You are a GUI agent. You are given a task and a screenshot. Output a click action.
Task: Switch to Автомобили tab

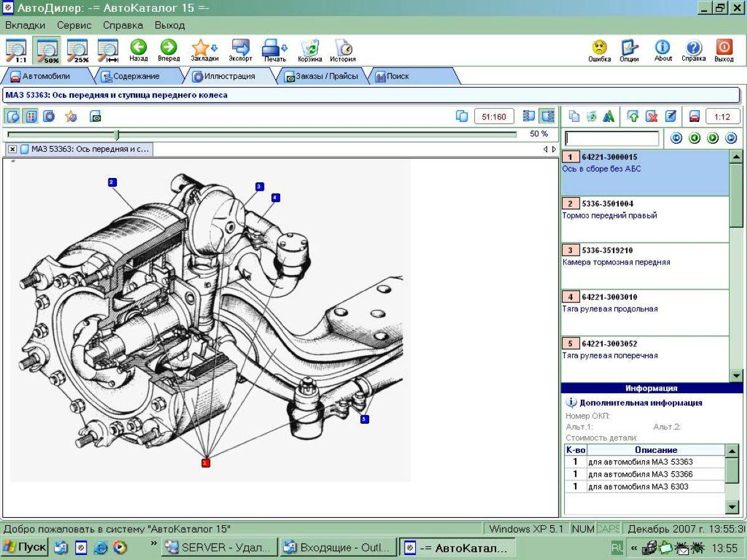point(46,76)
